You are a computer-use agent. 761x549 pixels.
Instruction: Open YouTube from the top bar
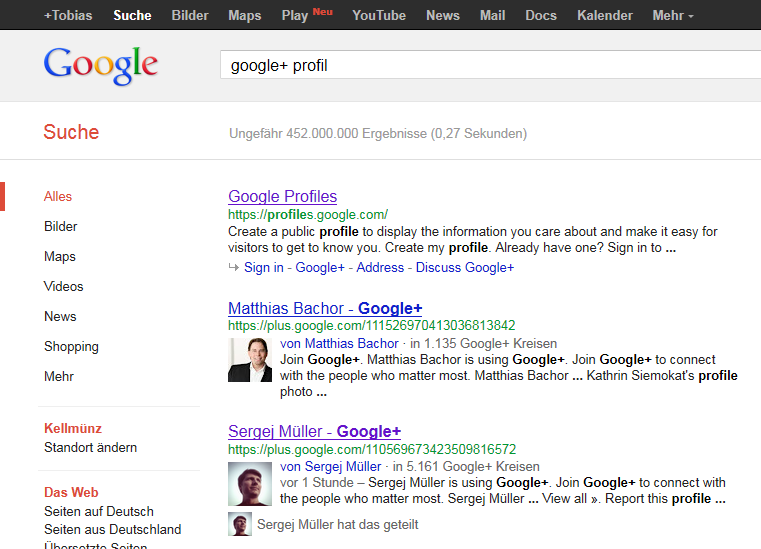379,16
